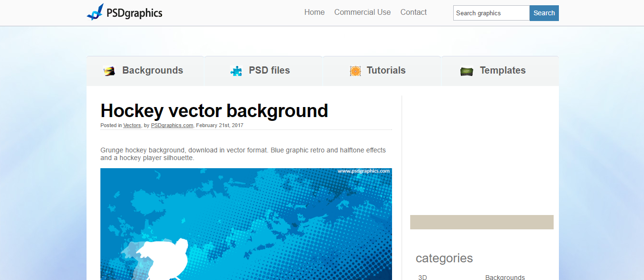Click the puzzle piece PSD files icon
This screenshot has height=280, width=644.
click(236, 71)
